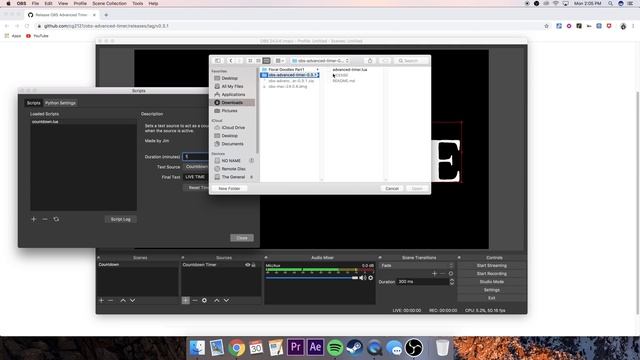Open the File menu in menu bar

coord(36,3)
